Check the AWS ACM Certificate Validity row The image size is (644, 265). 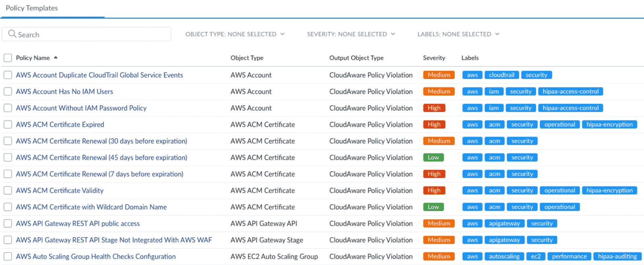(8, 190)
